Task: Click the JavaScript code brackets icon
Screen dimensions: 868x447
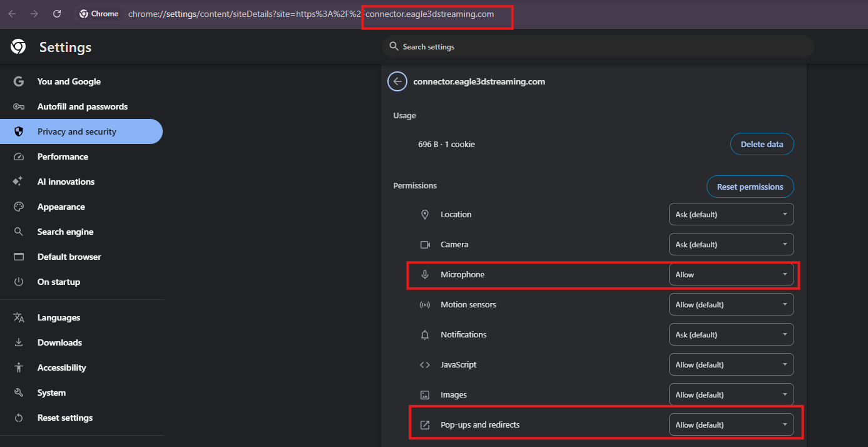Action: (x=425, y=364)
